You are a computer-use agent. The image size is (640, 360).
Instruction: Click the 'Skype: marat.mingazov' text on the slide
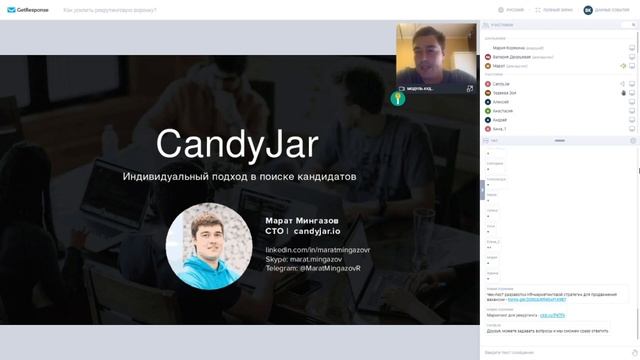click(x=304, y=259)
